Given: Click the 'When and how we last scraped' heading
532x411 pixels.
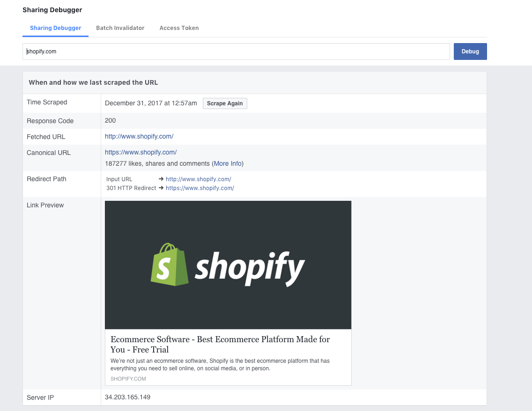Looking at the screenshot, I should (x=93, y=82).
